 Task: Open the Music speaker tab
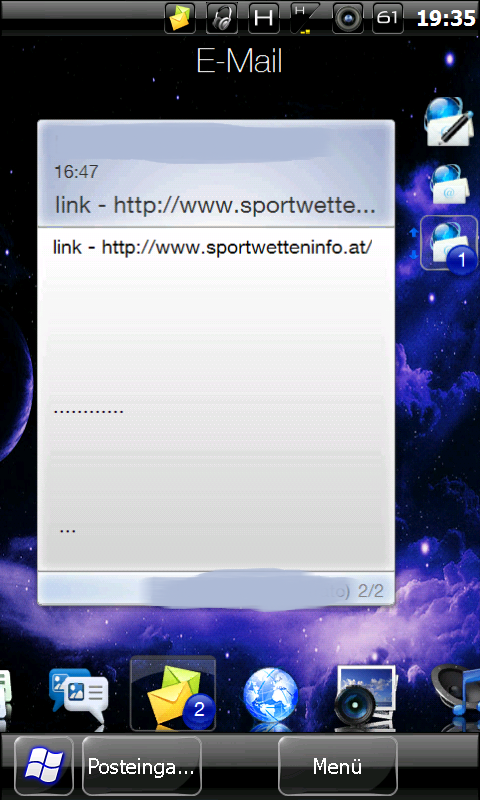(455, 695)
